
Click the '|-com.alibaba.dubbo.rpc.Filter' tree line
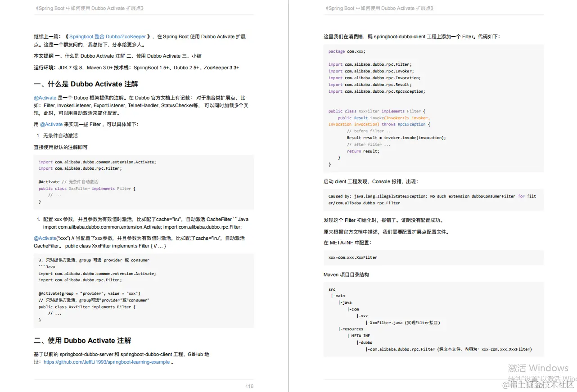pyautogui.click(x=449, y=349)
